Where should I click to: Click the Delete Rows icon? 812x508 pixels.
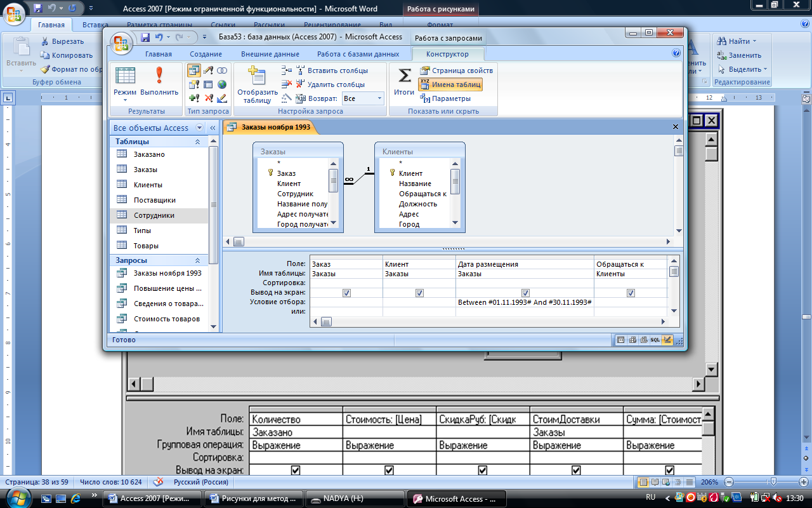pos(287,84)
